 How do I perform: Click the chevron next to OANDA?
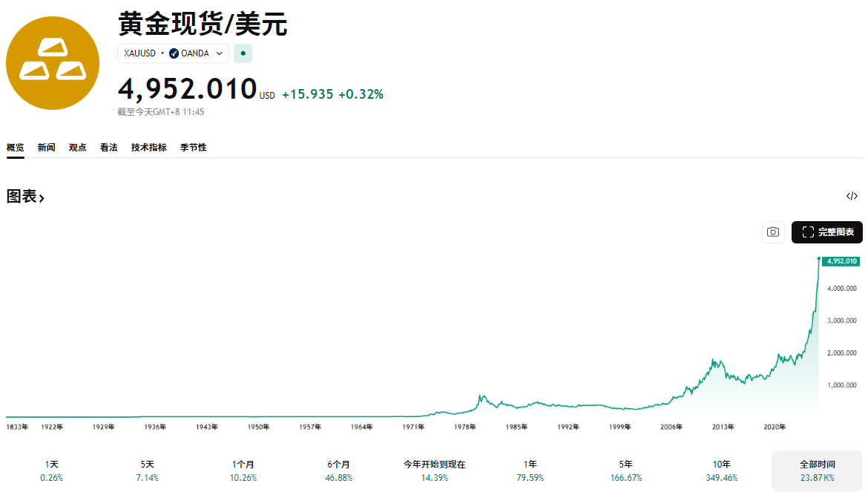(x=220, y=53)
